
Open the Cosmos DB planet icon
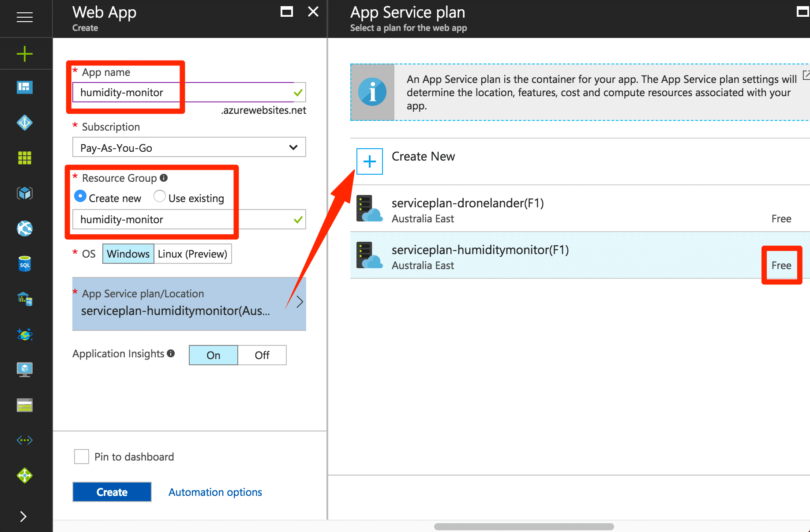click(x=25, y=334)
